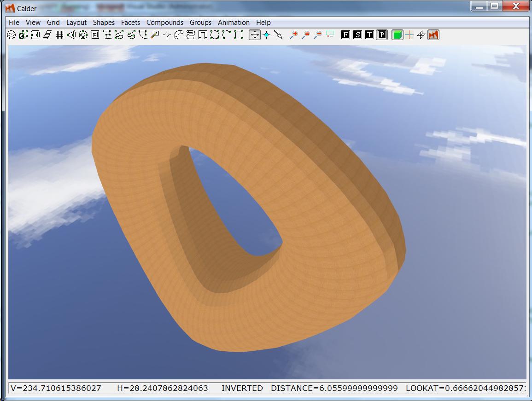
Task: Open the Facets menu
Action: [130, 22]
